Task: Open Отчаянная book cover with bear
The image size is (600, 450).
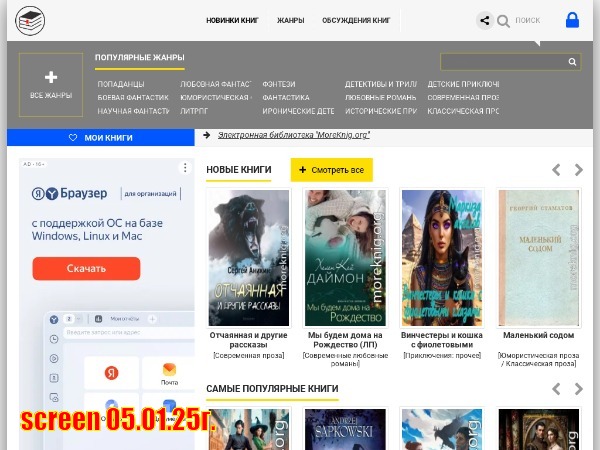Action: (249, 258)
